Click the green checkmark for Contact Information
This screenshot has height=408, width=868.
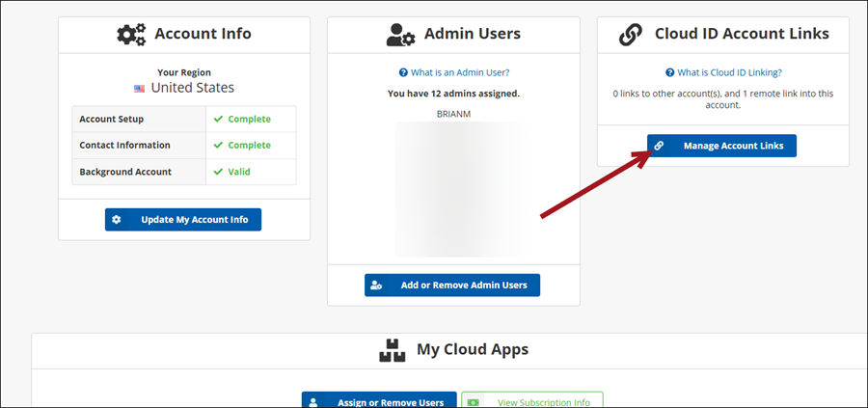(x=219, y=146)
